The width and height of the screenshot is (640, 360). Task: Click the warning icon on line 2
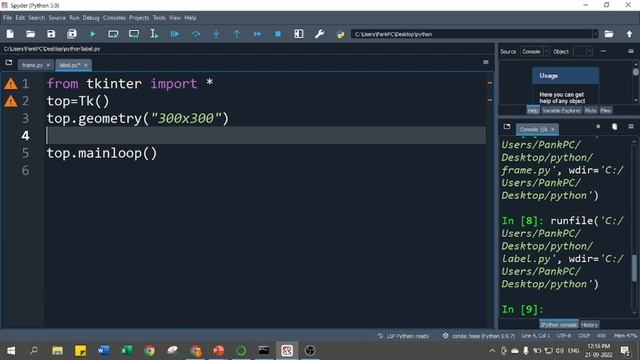(11, 101)
